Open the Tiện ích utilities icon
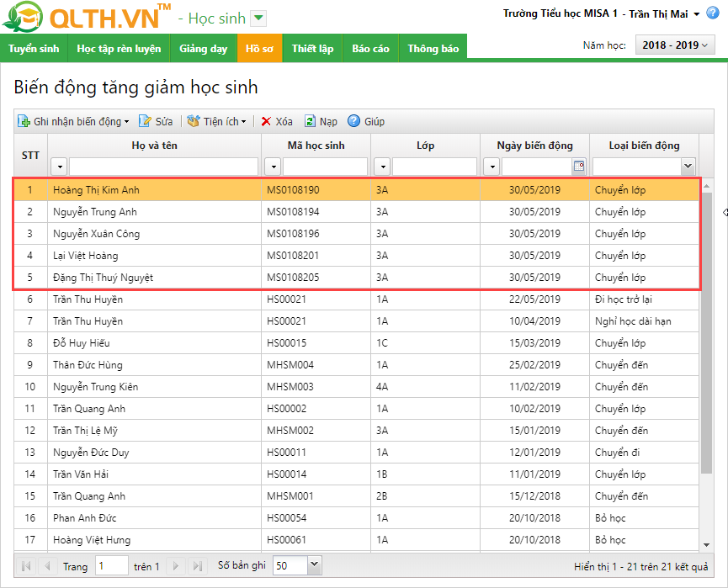The image size is (728, 588). 193,121
